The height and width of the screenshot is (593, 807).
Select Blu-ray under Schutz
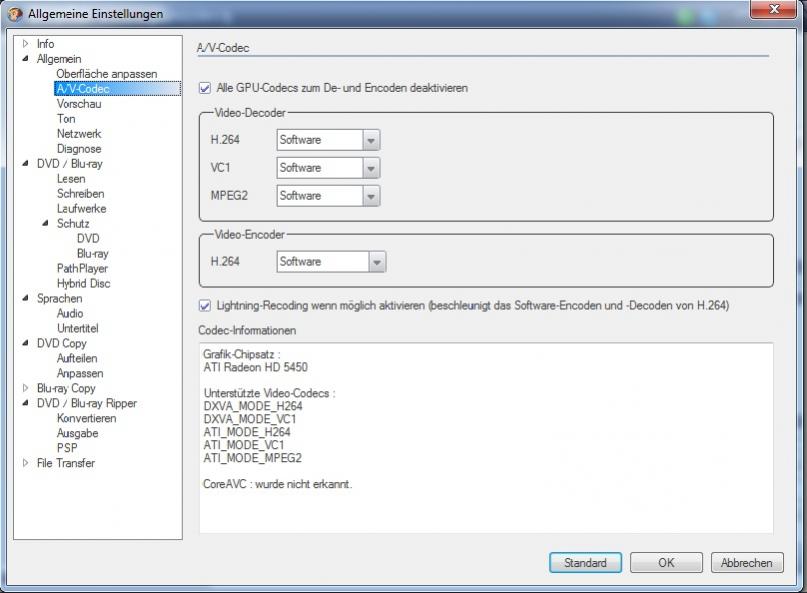coord(93,253)
